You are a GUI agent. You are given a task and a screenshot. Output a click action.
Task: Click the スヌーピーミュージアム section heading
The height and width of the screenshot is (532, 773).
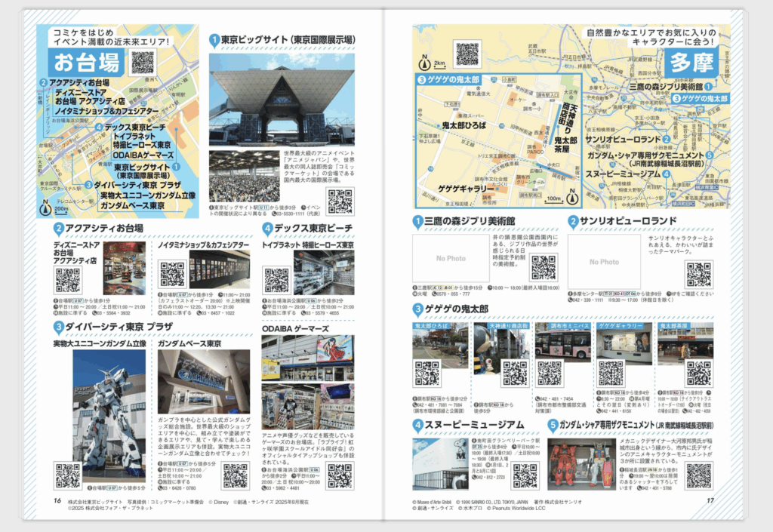468,426
